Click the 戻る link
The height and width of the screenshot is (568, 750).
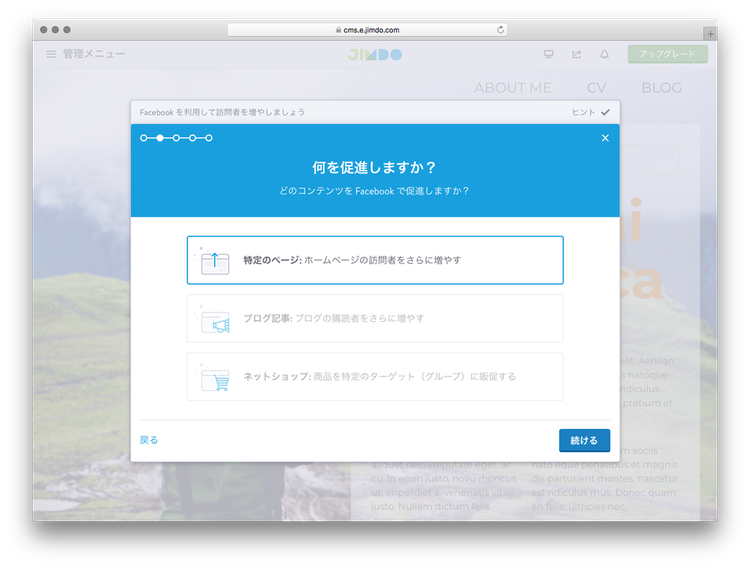click(149, 440)
